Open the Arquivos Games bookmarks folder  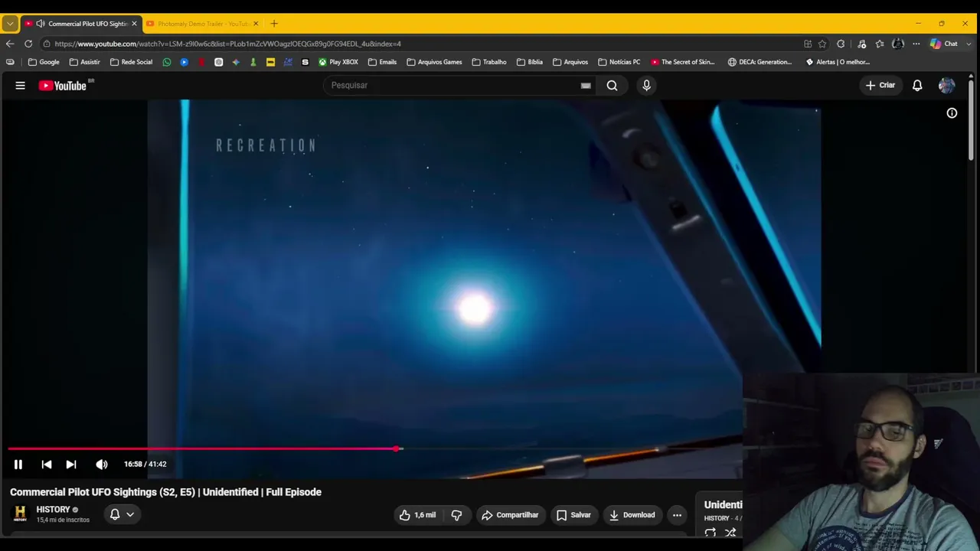tap(434, 62)
